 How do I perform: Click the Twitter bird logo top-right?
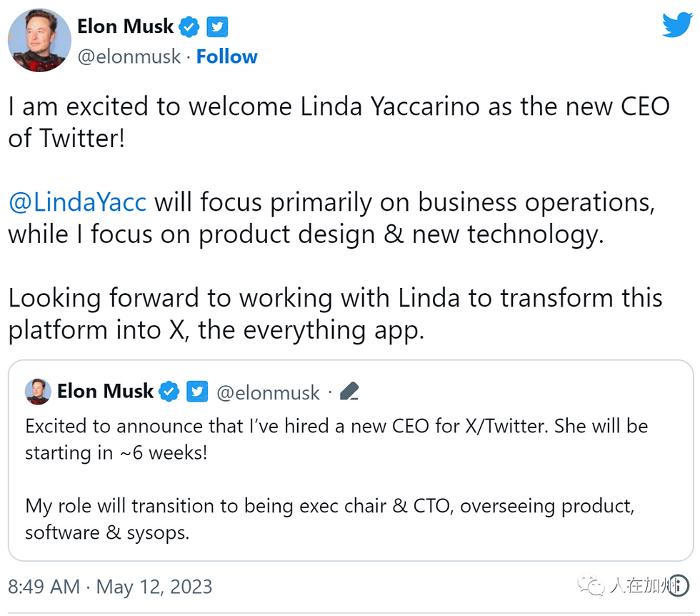(676, 26)
